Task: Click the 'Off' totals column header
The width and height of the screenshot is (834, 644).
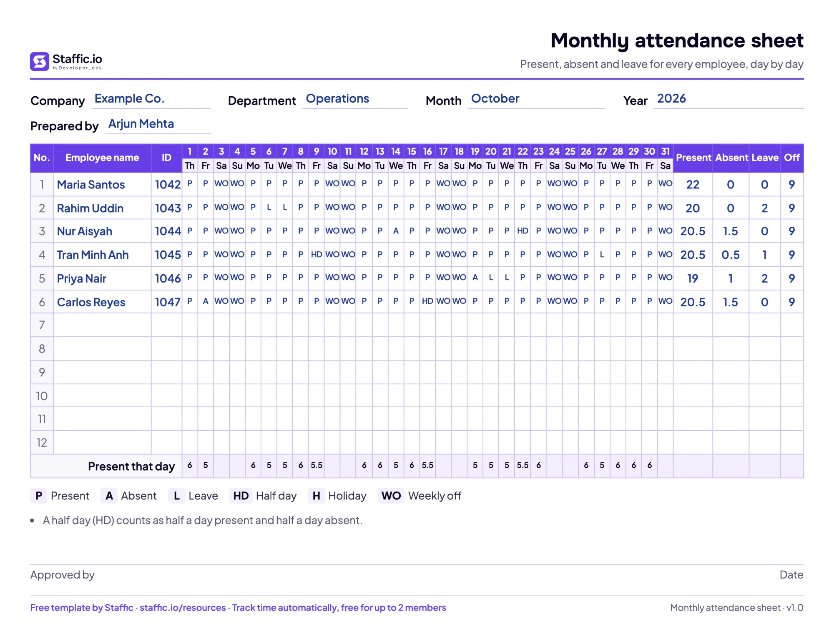Action: (x=792, y=158)
